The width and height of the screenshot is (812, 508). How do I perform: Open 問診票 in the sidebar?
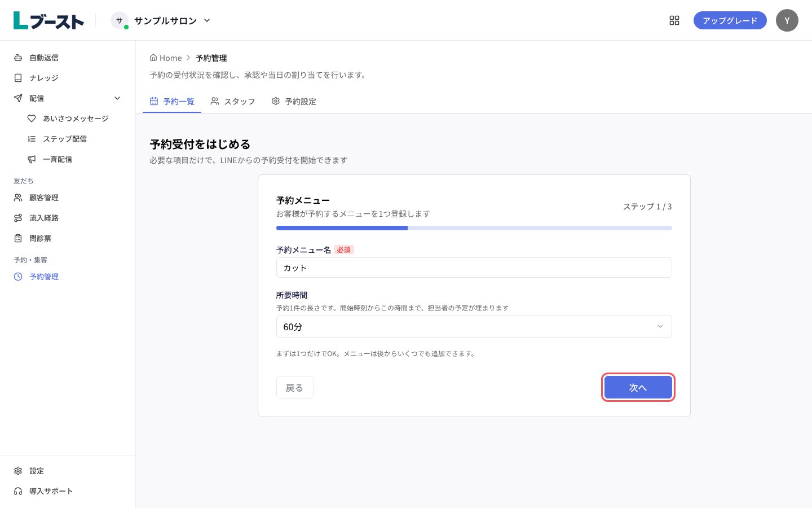tap(68, 238)
